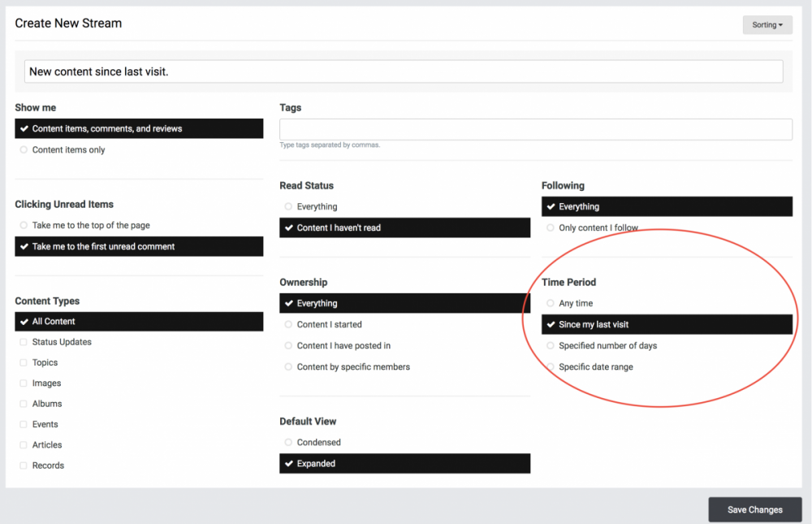Check the Status Updates checkbox
The image size is (812, 524).
point(24,342)
